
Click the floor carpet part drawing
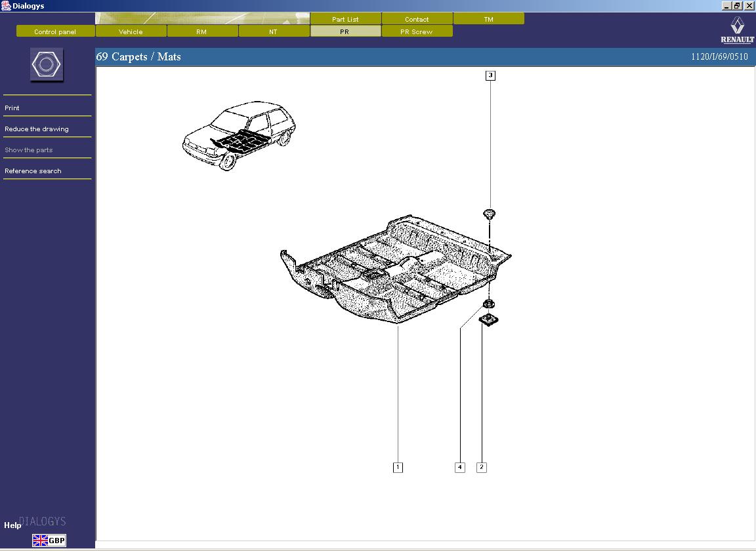point(395,268)
